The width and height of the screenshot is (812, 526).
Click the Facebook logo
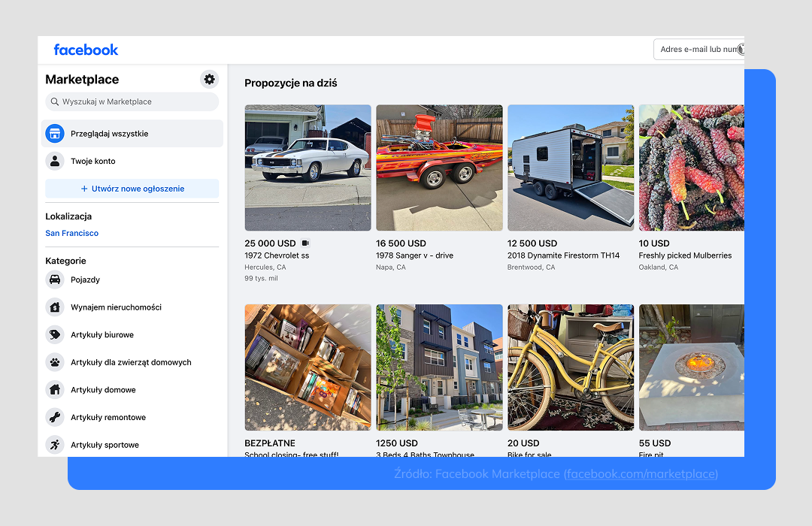86,50
